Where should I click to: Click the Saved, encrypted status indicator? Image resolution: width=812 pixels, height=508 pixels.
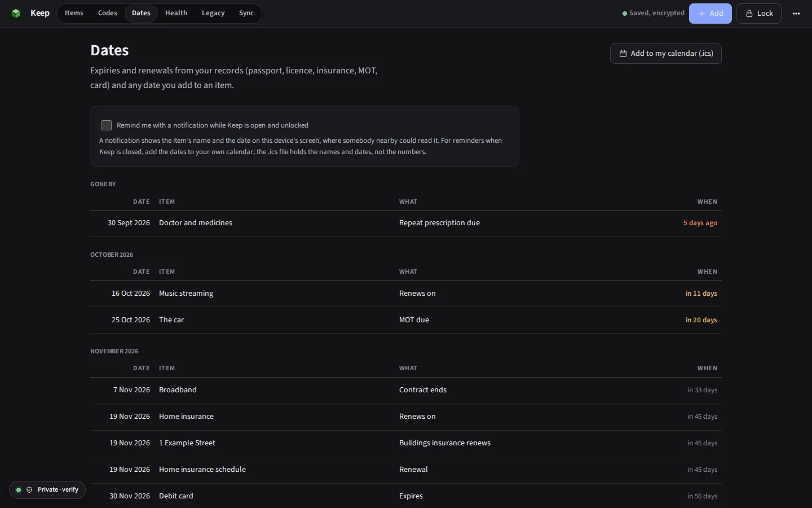(654, 13)
